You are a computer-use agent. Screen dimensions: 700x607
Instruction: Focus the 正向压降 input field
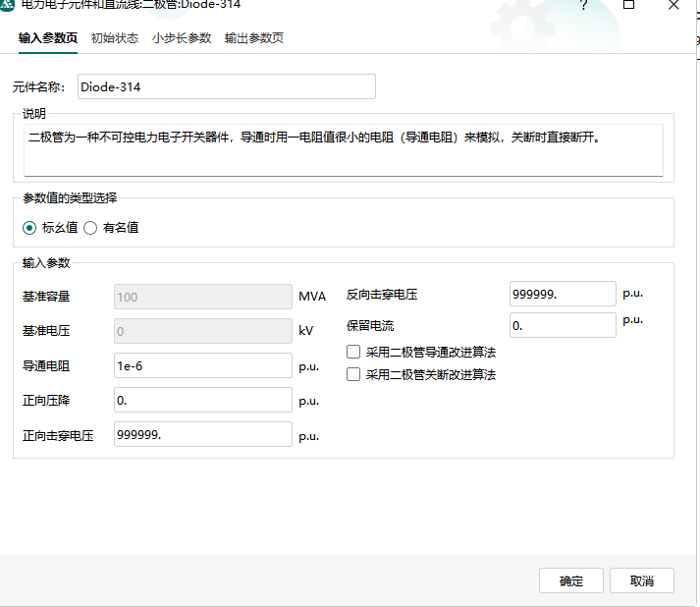[202, 400]
